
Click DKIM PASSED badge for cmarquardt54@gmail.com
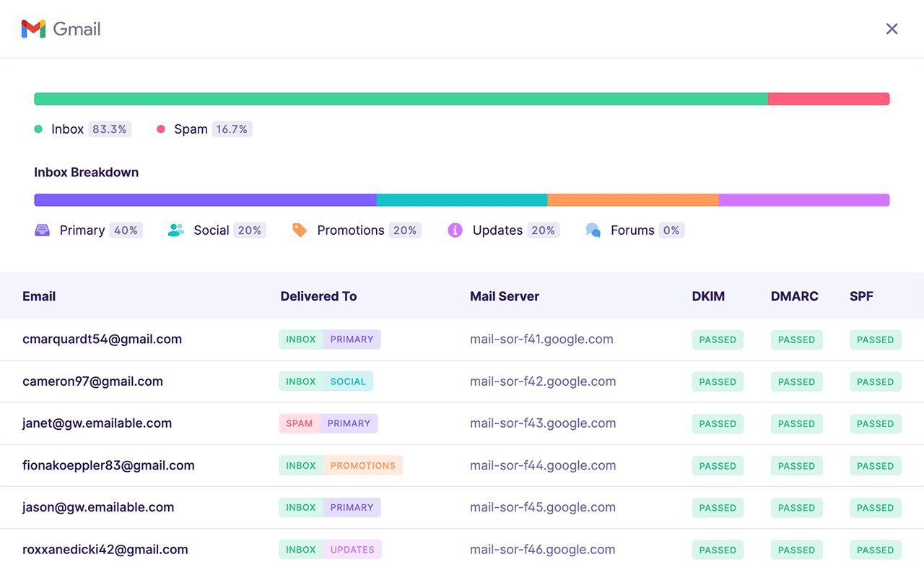(x=718, y=340)
